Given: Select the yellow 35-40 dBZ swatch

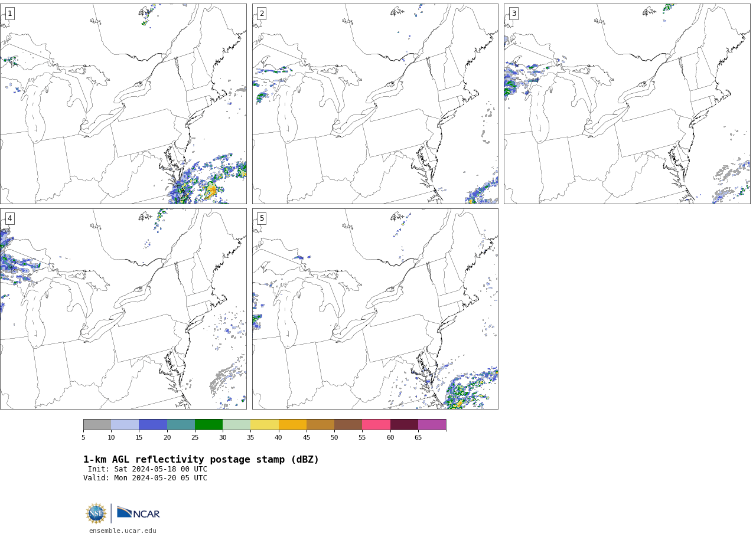Looking at the screenshot, I should pos(265,425).
